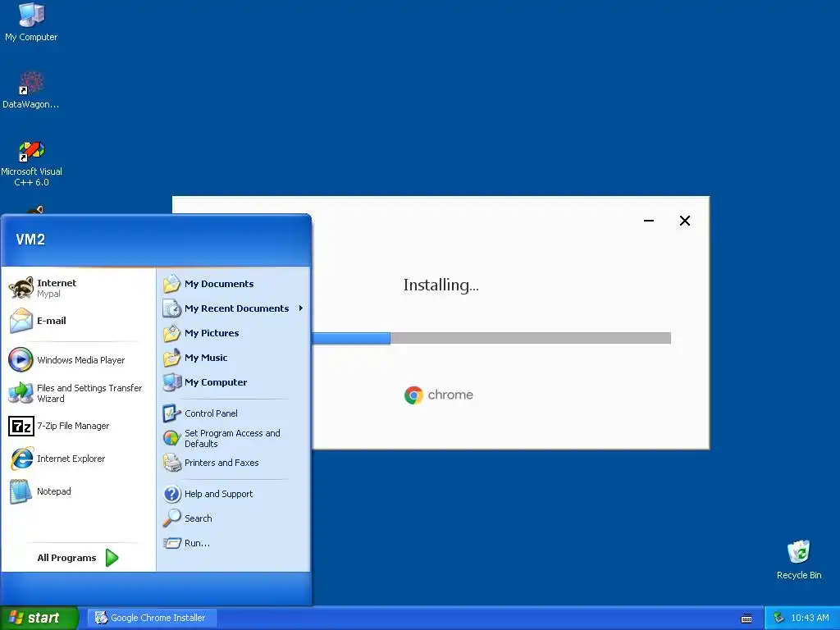
Task: Launch Notepad from start menu
Action: pyautogui.click(x=78, y=492)
